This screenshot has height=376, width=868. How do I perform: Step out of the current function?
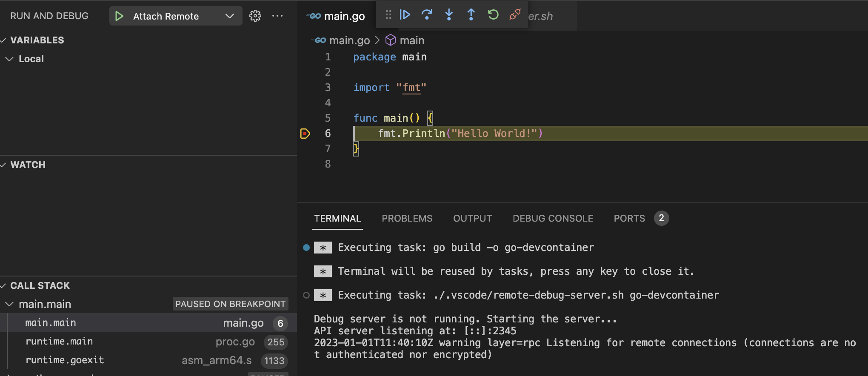(471, 15)
